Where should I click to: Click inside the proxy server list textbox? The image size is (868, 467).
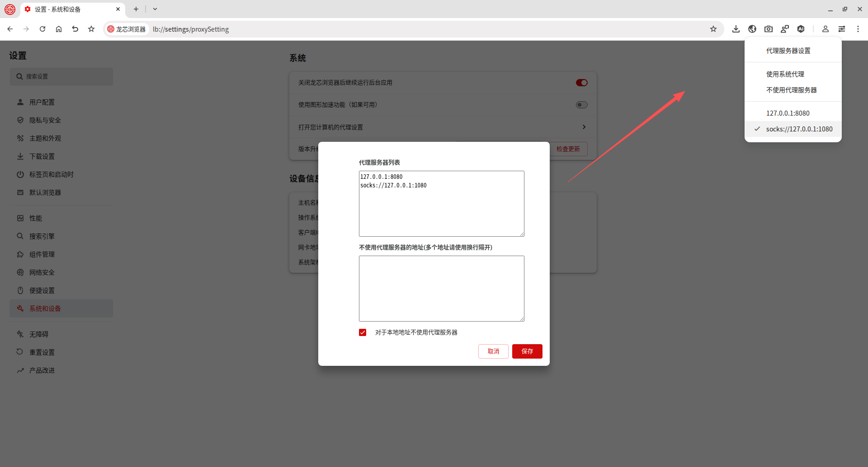[441, 208]
